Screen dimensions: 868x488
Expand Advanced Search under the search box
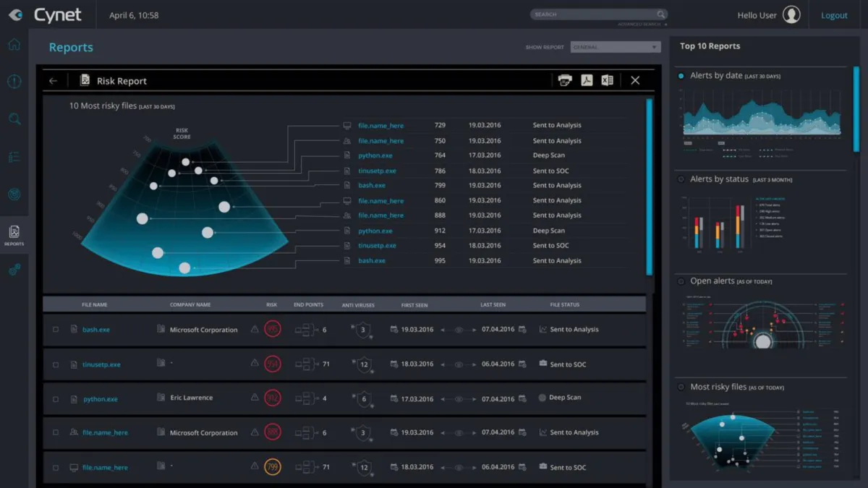(642, 25)
